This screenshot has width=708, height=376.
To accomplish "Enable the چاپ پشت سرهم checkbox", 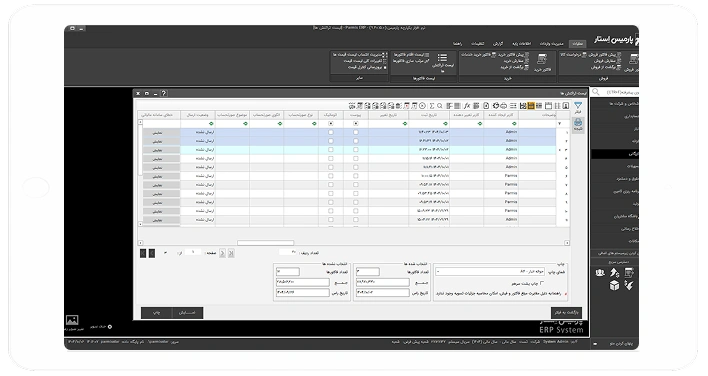I will [x=542, y=283].
